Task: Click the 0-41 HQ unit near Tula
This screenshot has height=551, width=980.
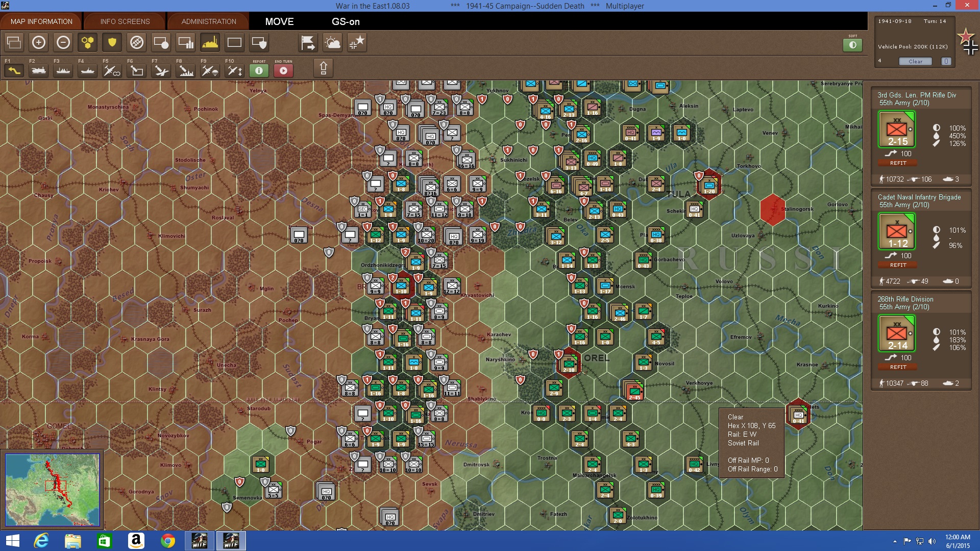Action: (695, 209)
